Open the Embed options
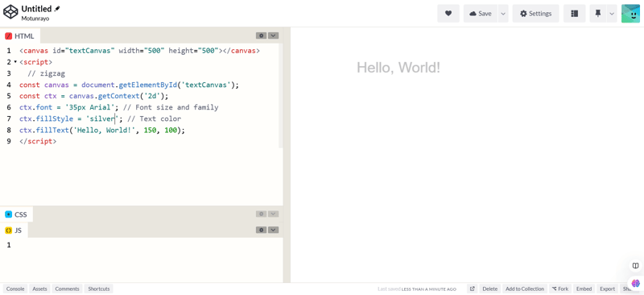This screenshot has height=295, width=644. (x=584, y=289)
